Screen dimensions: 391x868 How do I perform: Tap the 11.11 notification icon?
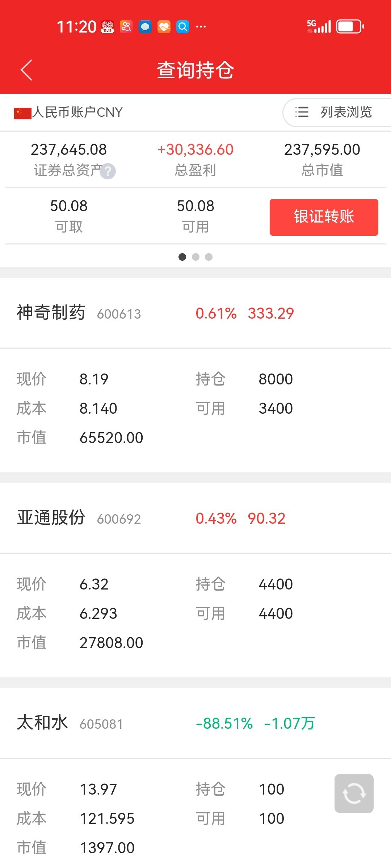click(108, 27)
